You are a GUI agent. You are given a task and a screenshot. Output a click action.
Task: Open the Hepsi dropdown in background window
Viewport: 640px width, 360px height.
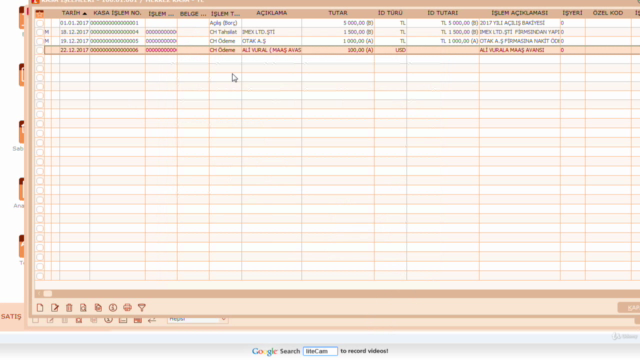click(x=198, y=320)
